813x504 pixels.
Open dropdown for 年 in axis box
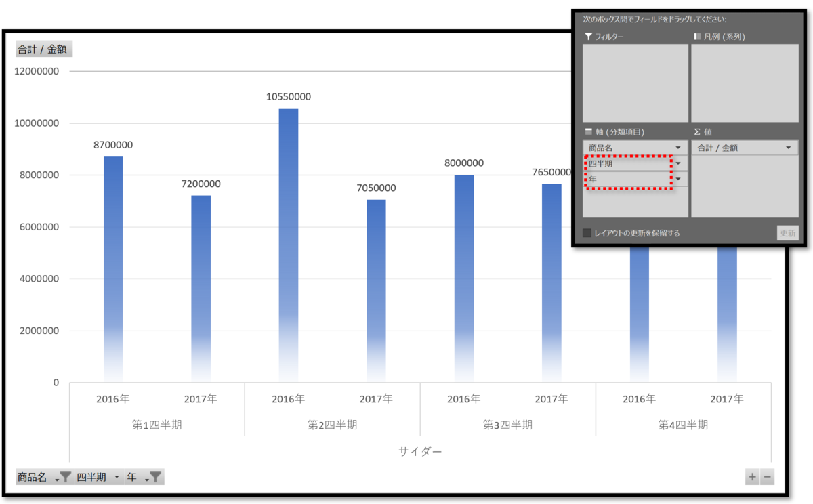[677, 179]
